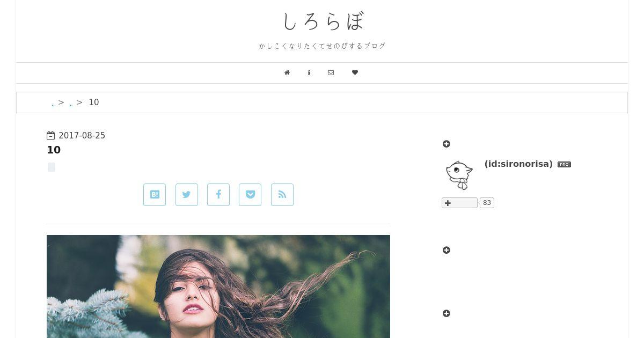Open the 2017-08-25 date link
Viewport: 644px width, 338px height.
coord(82,136)
